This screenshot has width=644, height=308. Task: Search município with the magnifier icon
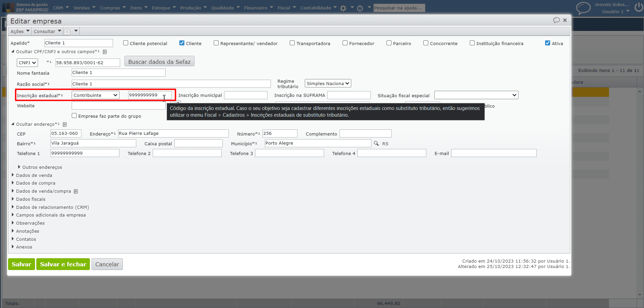pos(376,144)
